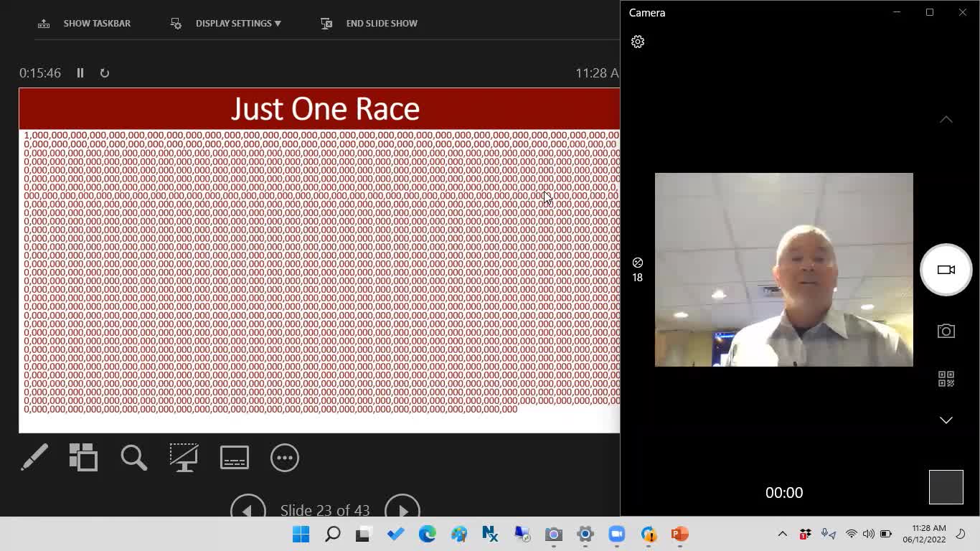The height and width of the screenshot is (551, 980).
Task: Click the Show Taskbar button
Action: click(84, 23)
